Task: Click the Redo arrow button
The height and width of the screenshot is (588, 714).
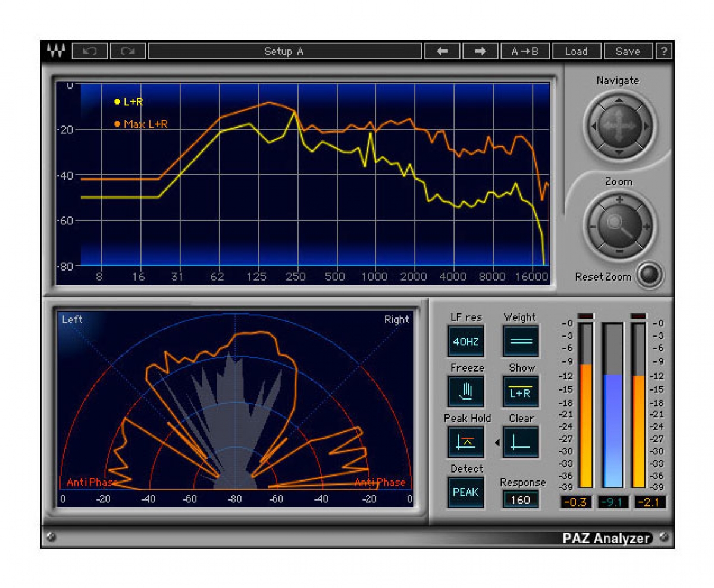Action: pos(127,51)
